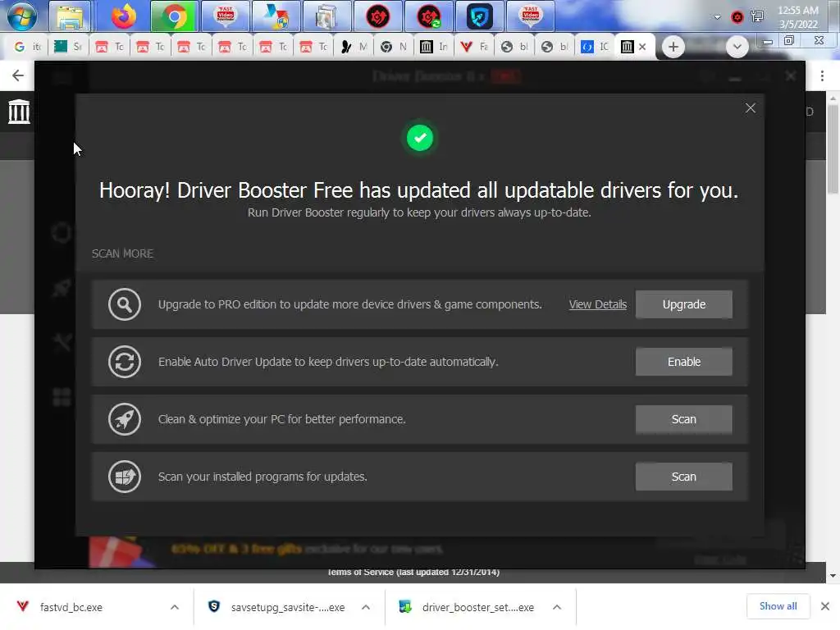The height and width of the screenshot is (630, 840).
Task: Expand options for fastvd_bc.exe download
Action: 175,607
